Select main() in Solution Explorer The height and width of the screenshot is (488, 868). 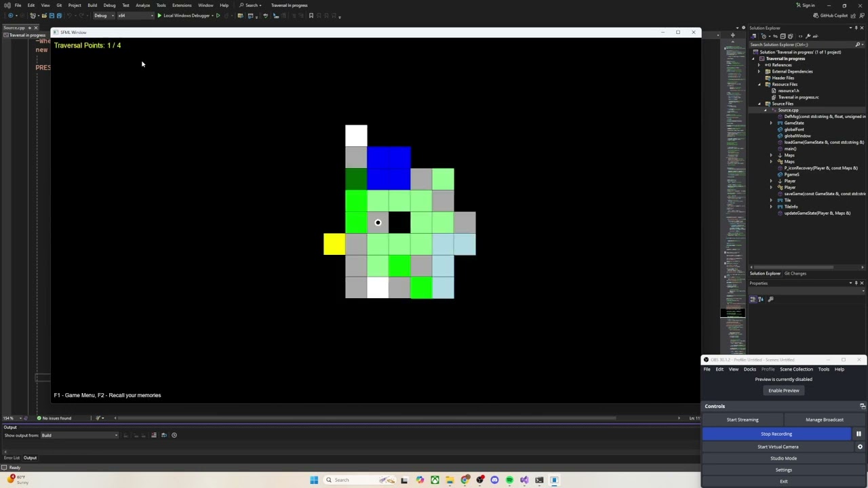click(790, 149)
